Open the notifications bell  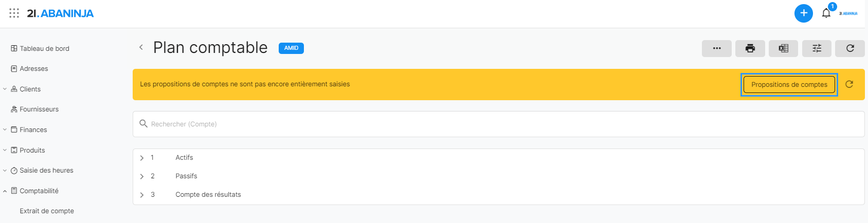(826, 13)
